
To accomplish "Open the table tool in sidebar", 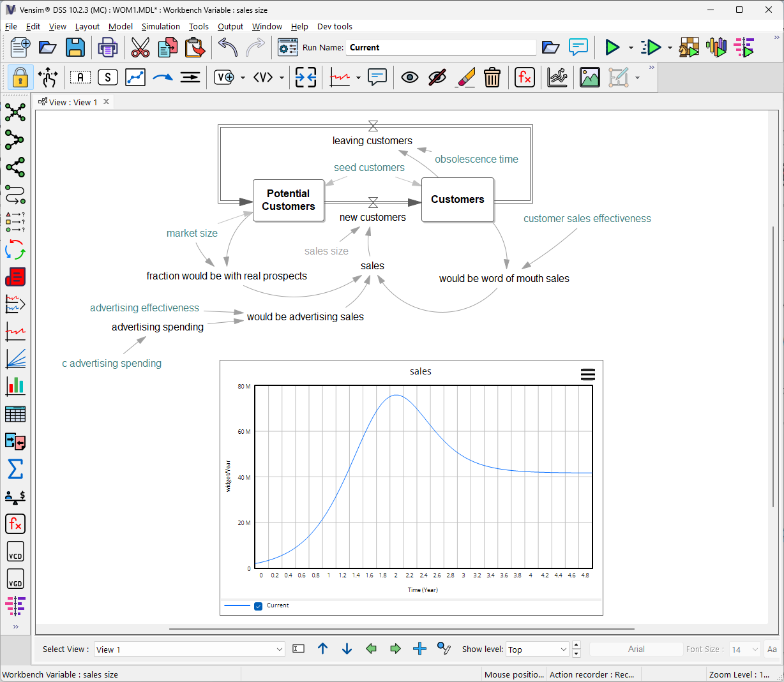I will tap(15, 414).
